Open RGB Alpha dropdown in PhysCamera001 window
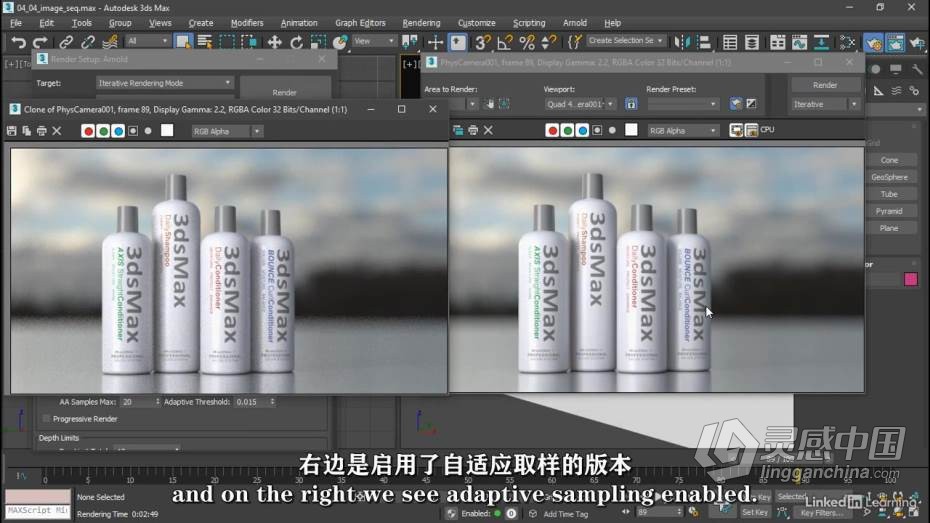Screen dimensions: 930x523 coord(682,130)
